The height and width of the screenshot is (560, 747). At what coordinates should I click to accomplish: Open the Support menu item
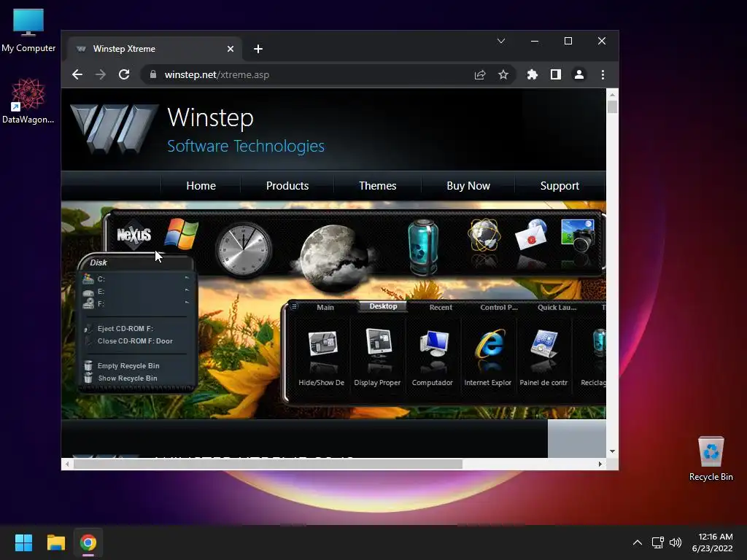(560, 186)
